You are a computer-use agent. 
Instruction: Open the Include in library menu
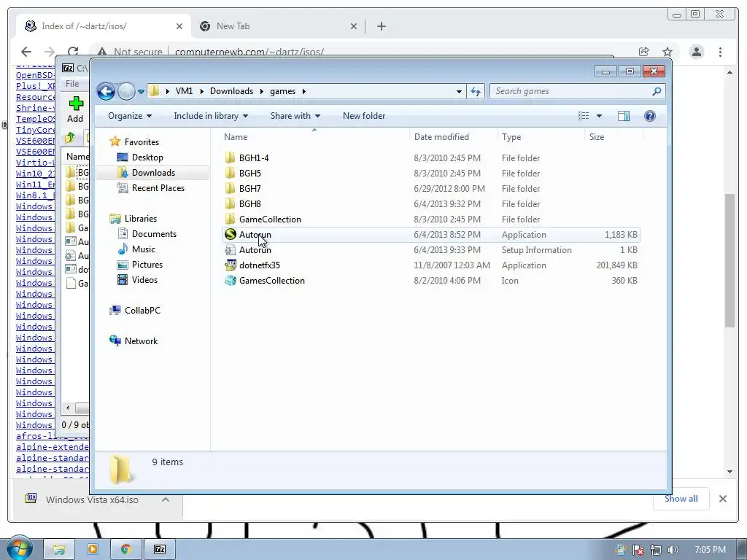(211, 116)
